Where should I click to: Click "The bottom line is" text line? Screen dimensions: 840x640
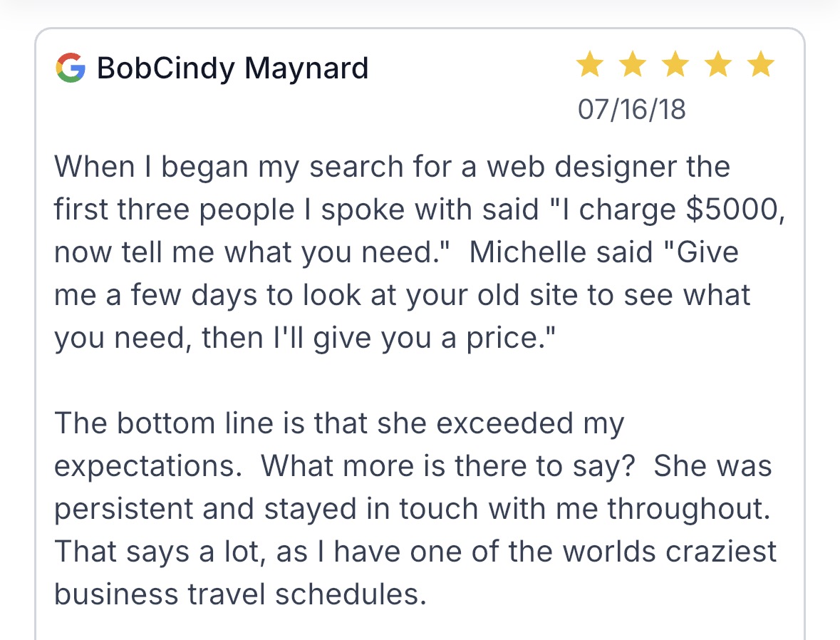click(339, 423)
